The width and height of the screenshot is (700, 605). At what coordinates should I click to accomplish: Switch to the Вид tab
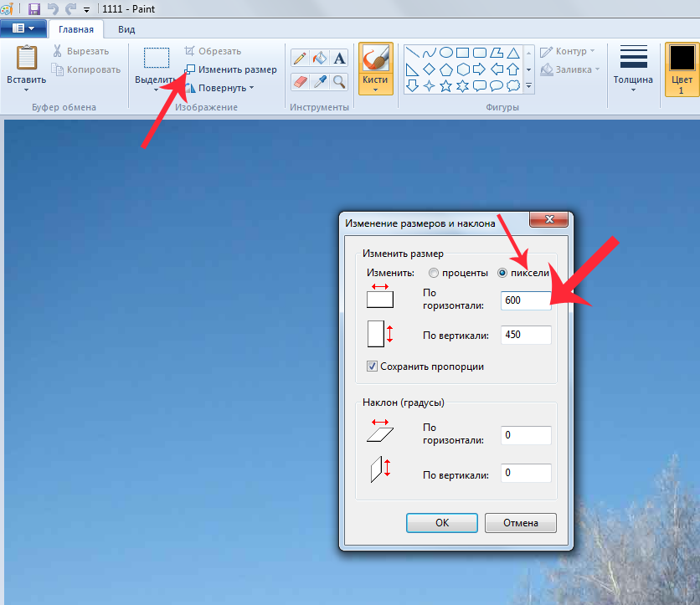[126, 29]
